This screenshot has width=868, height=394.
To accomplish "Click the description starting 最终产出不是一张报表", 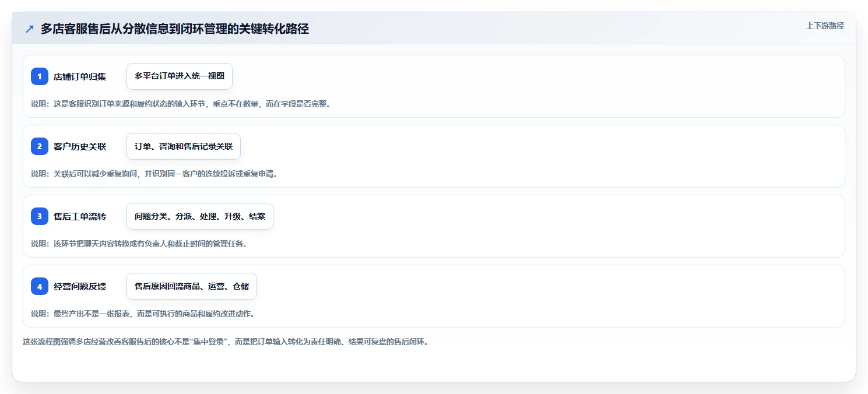I will (x=143, y=314).
